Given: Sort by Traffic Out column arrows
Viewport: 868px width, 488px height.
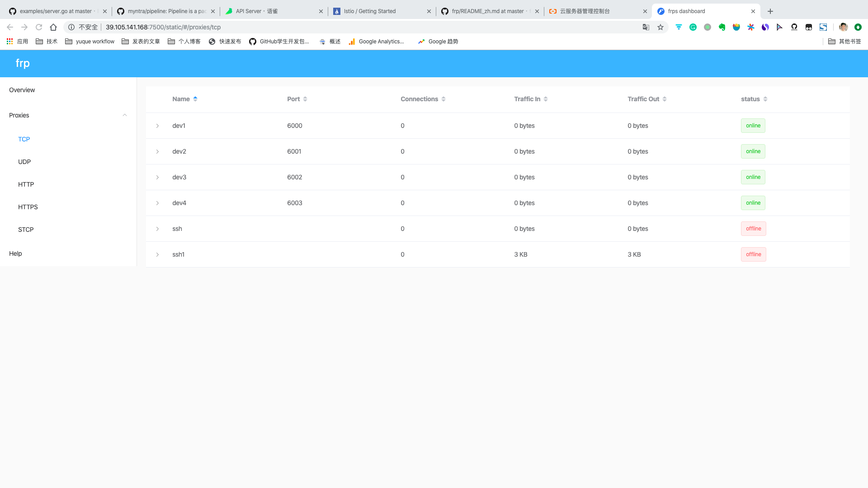Looking at the screenshot, I should point(665,99).
